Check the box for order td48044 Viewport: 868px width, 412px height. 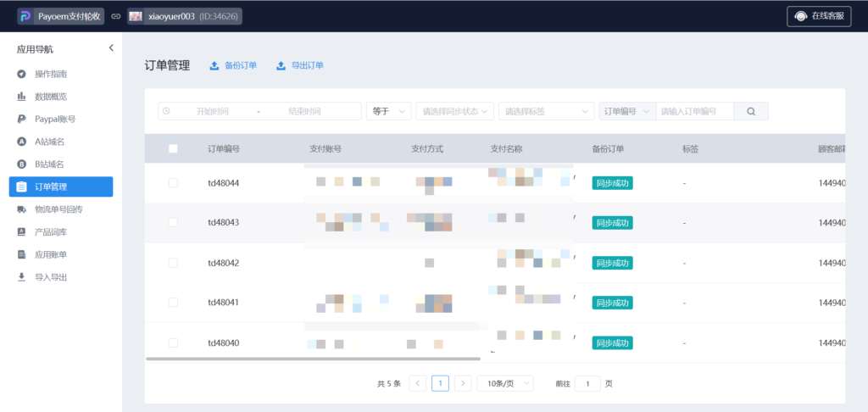coord(173,182)
